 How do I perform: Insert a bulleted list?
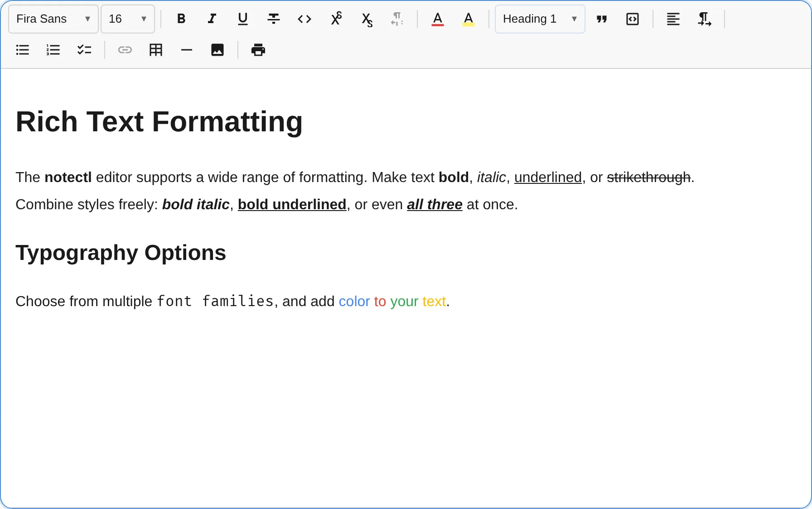tap(23, 50)
